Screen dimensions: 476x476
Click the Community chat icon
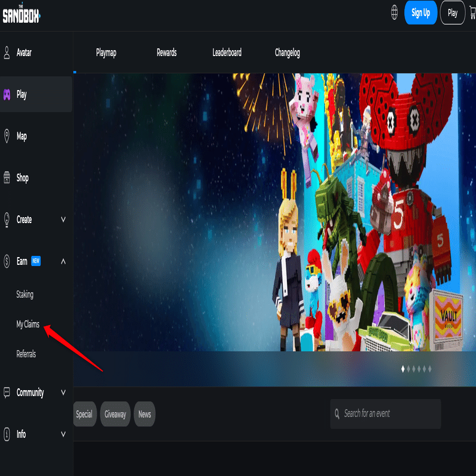click(7, 392)
